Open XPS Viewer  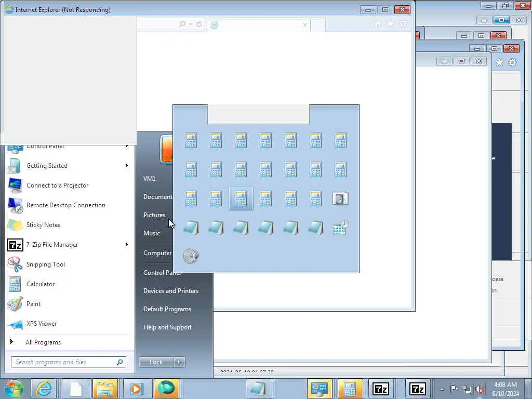point(42,323)
